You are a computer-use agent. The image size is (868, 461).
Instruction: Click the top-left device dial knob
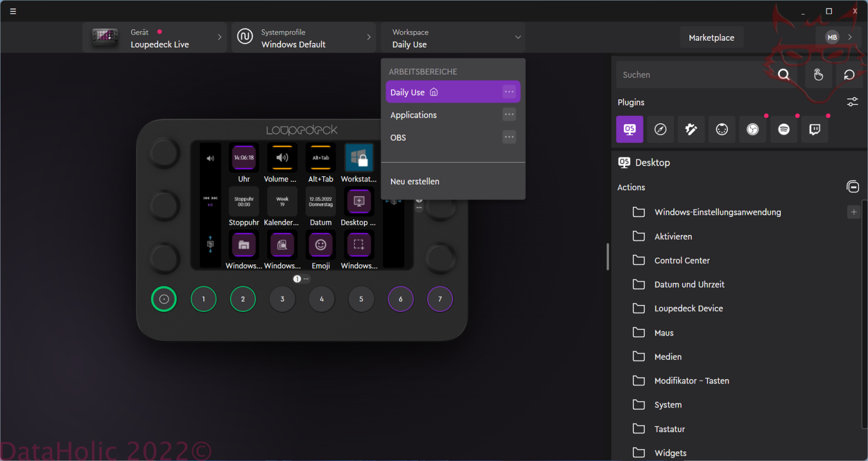click(164, 153)
